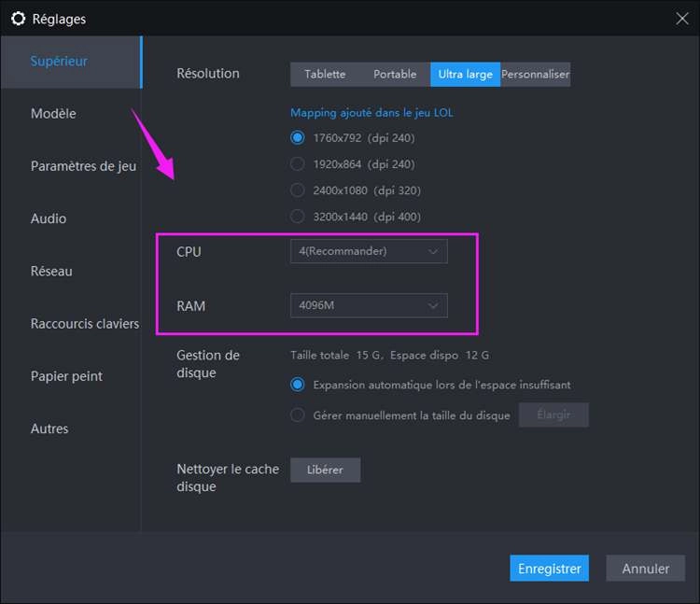Go to Paramètres de jeu section
Image resolution: width=700 pixels, height=604 pixels.
83,166
